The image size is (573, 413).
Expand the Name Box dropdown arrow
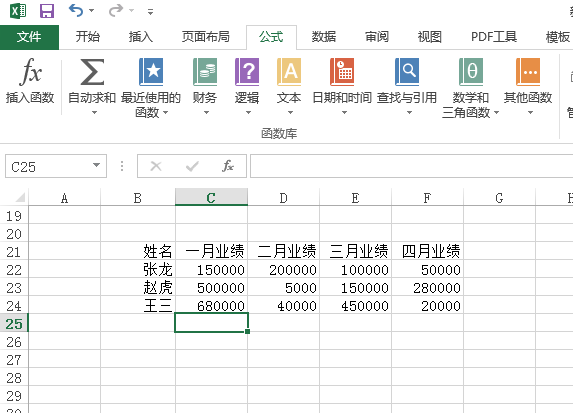click(x=96, y=166)
